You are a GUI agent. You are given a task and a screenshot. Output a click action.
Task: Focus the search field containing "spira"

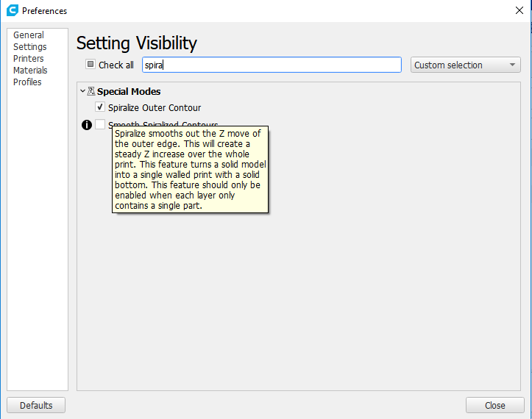coord(271,65)
